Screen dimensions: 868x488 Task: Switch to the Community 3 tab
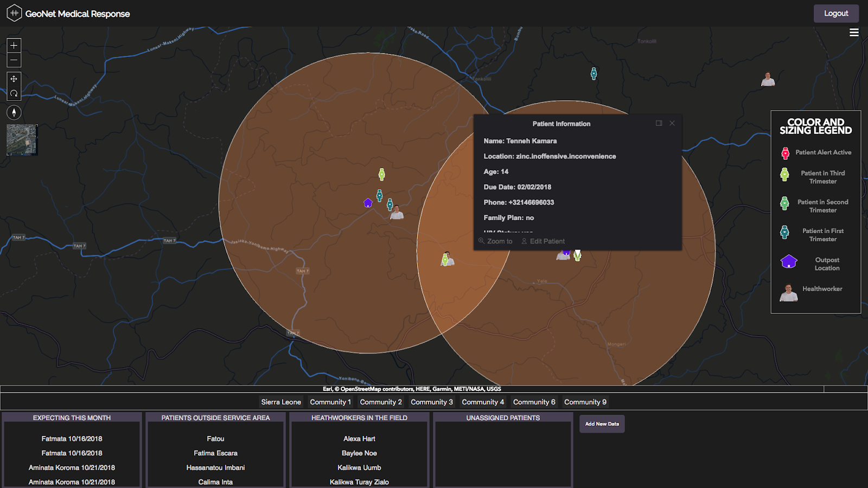click(431, 402)
